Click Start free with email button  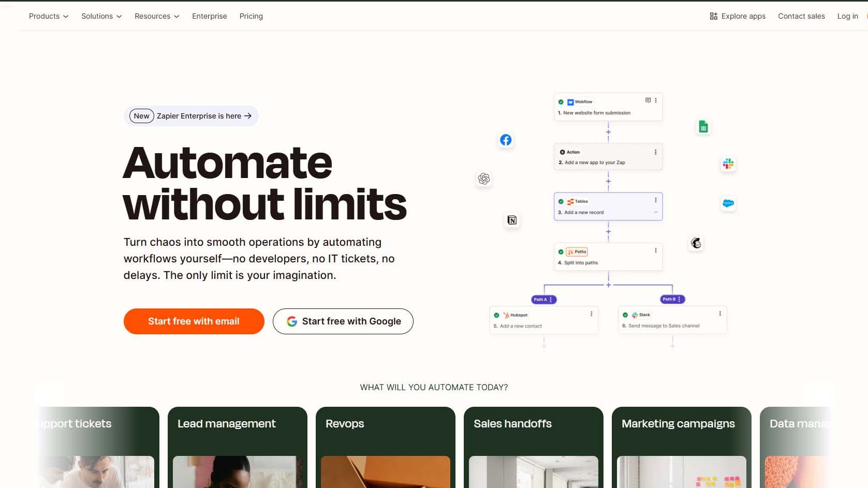(x=194, y=321)
